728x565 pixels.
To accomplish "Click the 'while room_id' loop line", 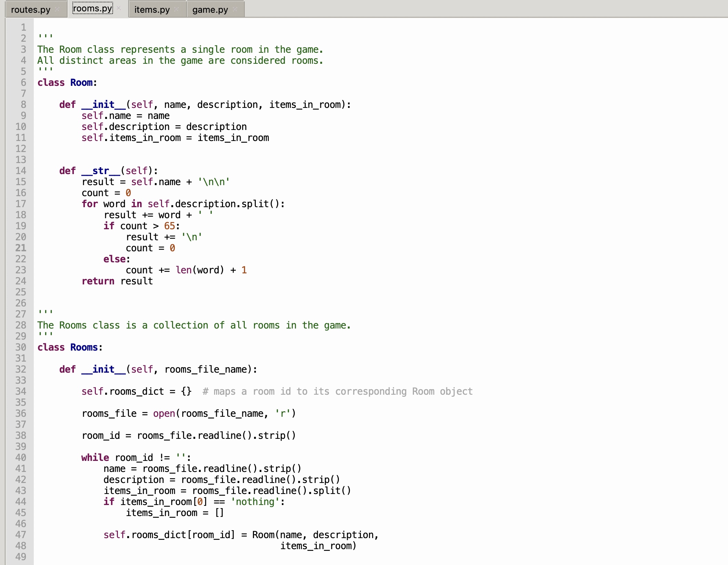I will point(136,458).
